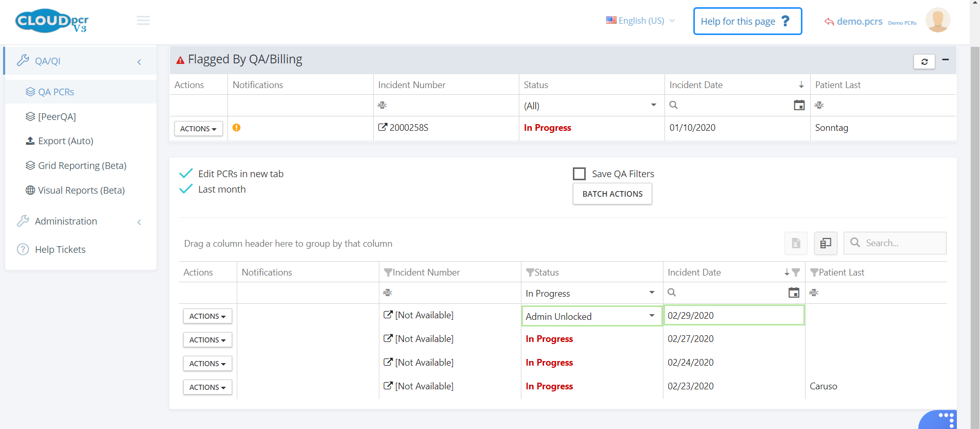Toggle the Last month option
The width and height of the screenshot is (980, 429).
click(186, 189)
